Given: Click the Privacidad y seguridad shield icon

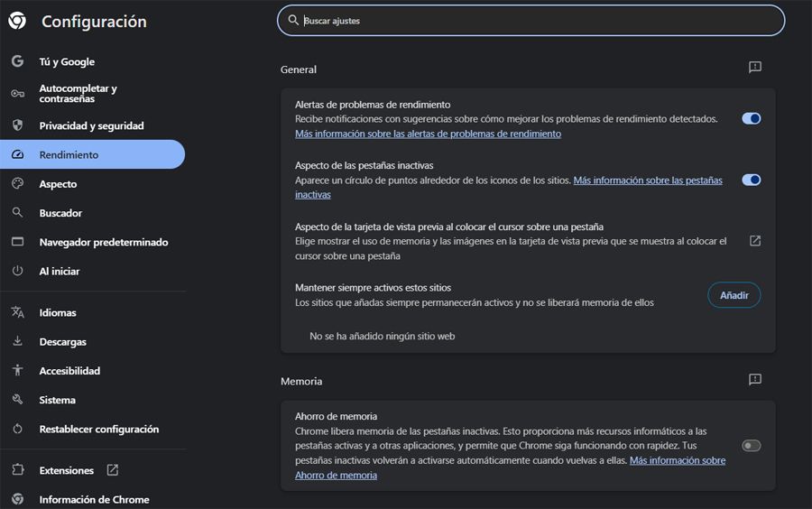Looking at the screenshot, I should coord(18,125).
